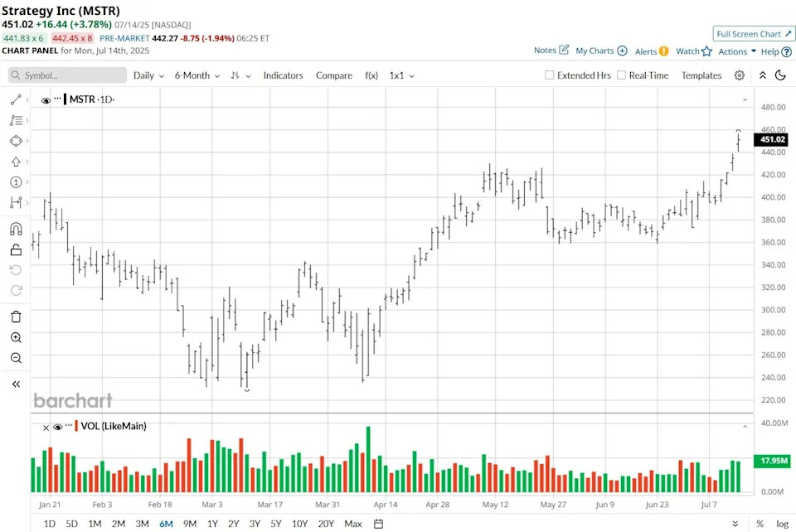Toggle log scale button
Viewport: 796px width, 532px height.
tap(782, 524)
